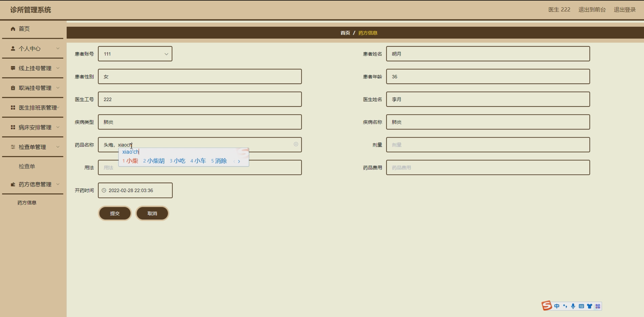The image size is (644, 317).
Task: Click the microphone icon in Sogou toolbar
Action: 573,306
